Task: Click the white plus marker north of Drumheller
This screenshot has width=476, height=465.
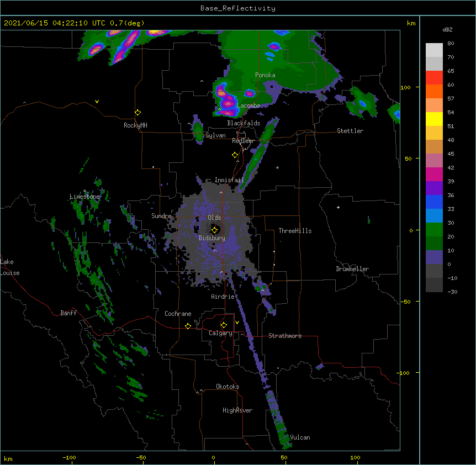Action: point(338,207)
